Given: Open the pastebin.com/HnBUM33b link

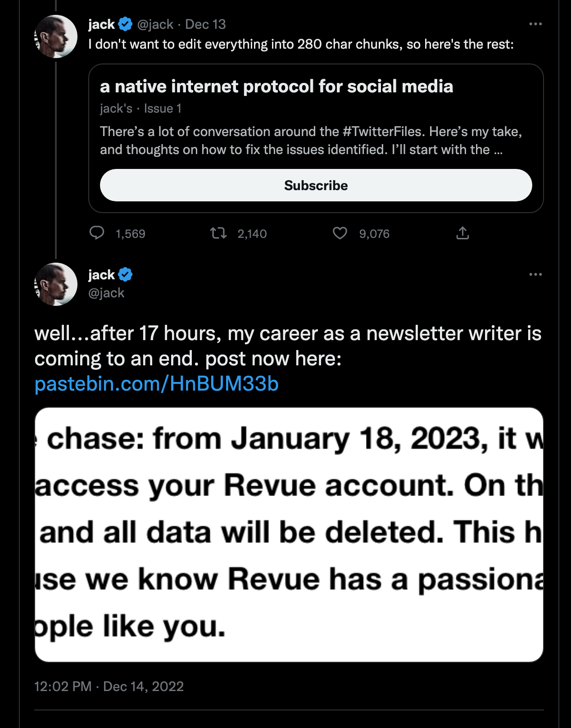Looking at the screenshot, I should click(156, 384).
